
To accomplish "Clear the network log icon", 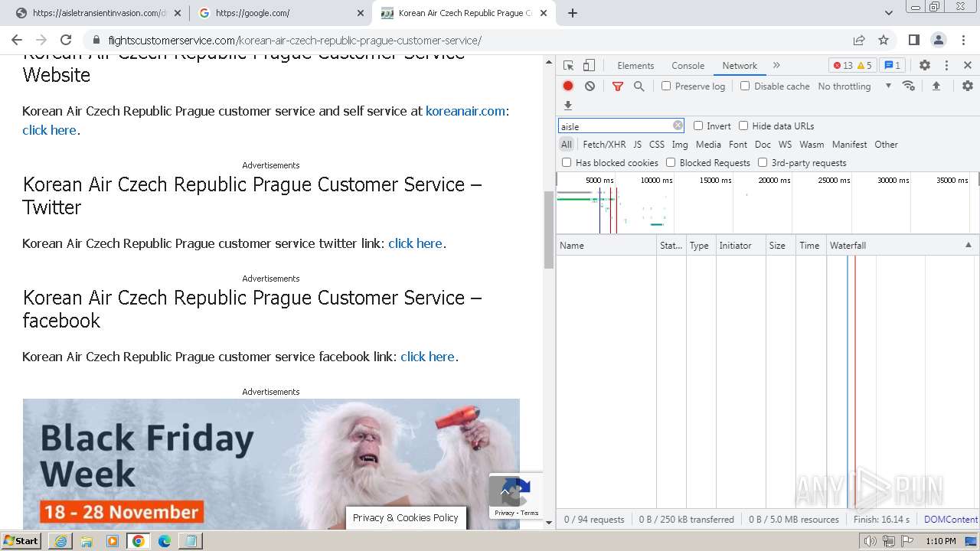I will [590, 86].
